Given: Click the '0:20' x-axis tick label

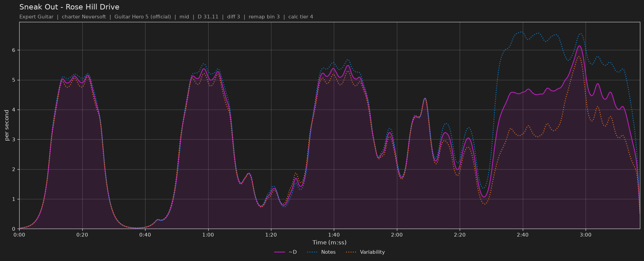Looking at the screenshot, I should click(82, 235).
